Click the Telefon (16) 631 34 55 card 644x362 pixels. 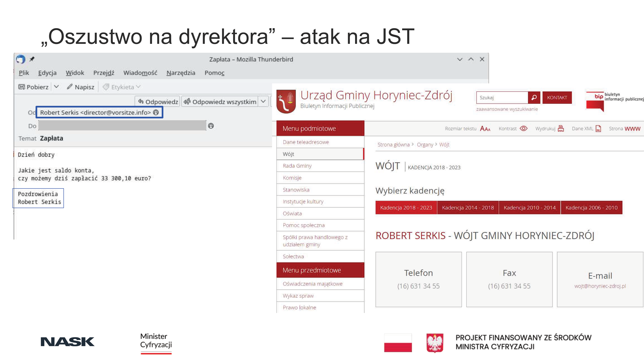click(418, 279)
